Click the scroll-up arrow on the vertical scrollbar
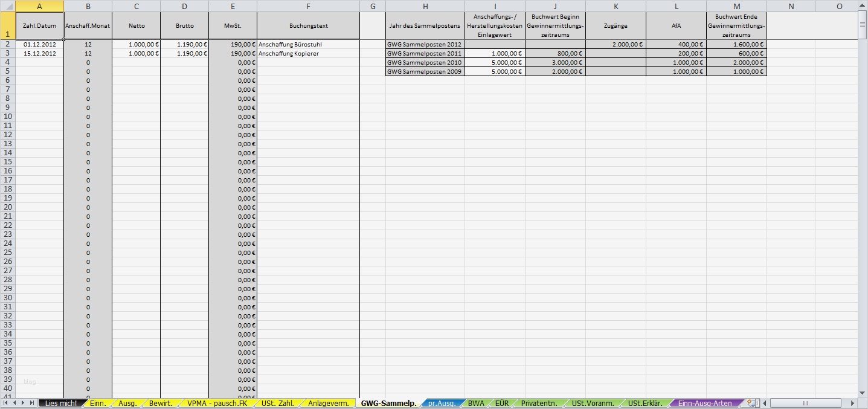Viewport: 868px width, 409px height. click(863, 6)
